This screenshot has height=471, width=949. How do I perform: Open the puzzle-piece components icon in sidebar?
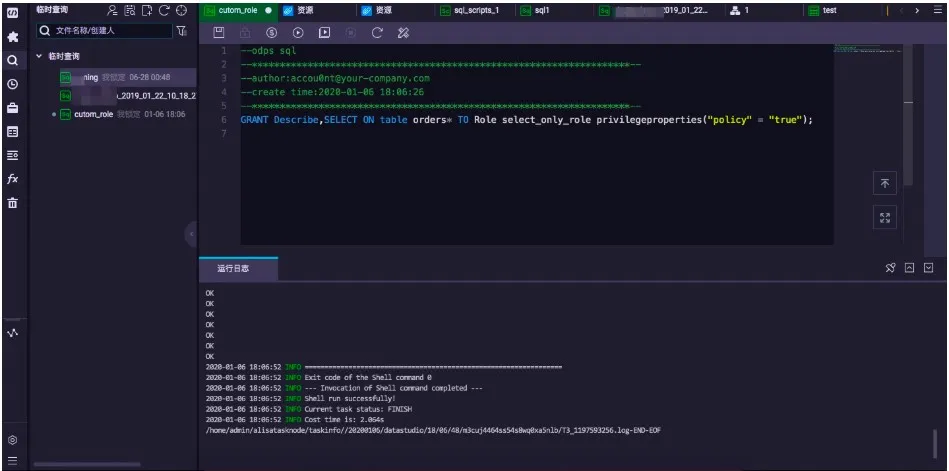pyautogui.click(x=12, y=37)
